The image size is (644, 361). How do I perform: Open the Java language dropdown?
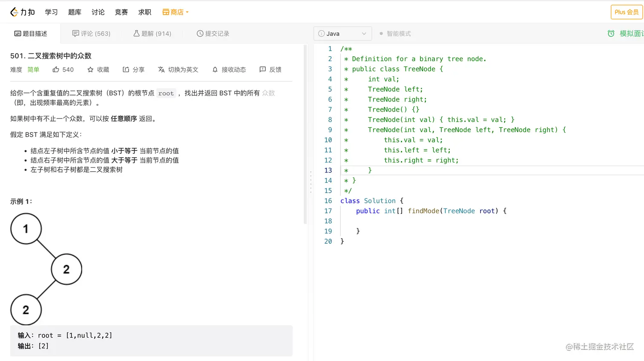(x=342, y=34)
